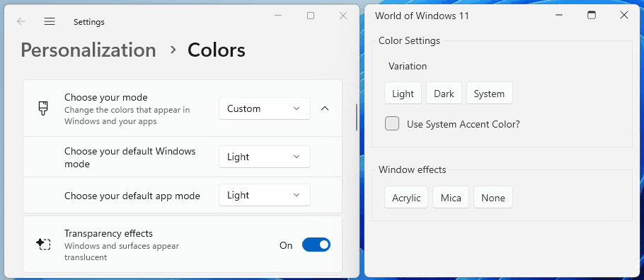Viewport: 644px width, 280px height.
Task: Click the Colors page heading
Action: 217,50
